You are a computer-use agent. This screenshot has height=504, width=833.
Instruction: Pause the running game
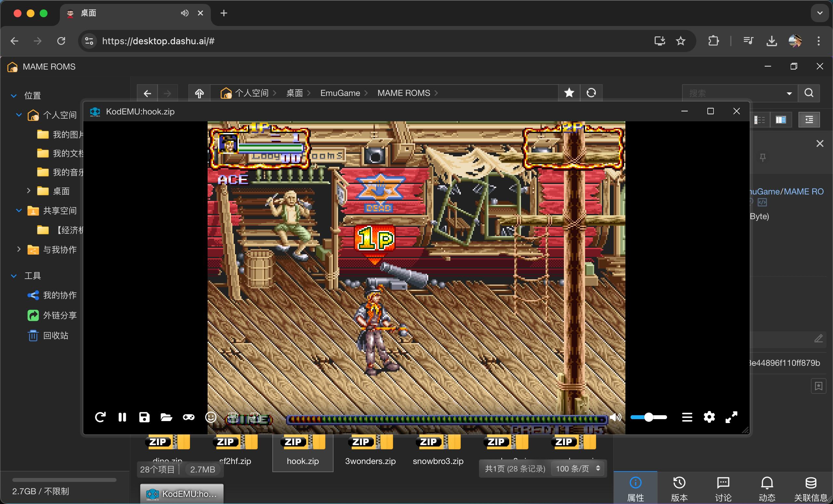pyautogui.click(x=122, y=417)
